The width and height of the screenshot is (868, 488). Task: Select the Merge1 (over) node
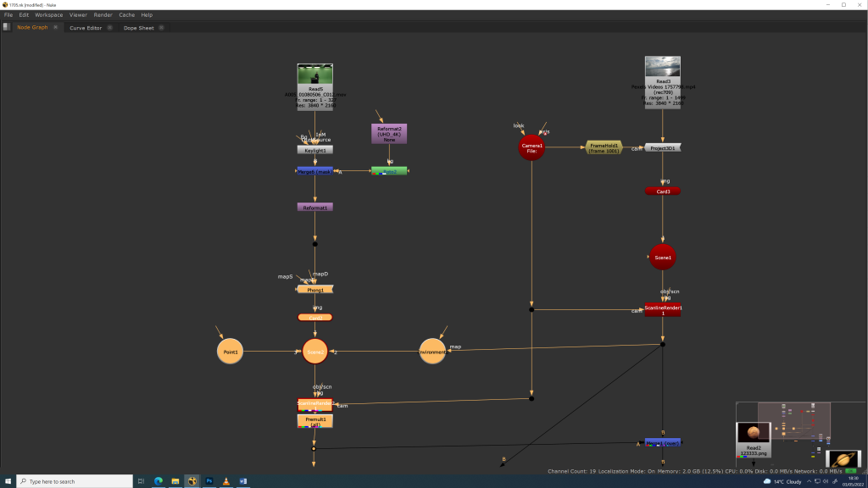tap(663, 442)
